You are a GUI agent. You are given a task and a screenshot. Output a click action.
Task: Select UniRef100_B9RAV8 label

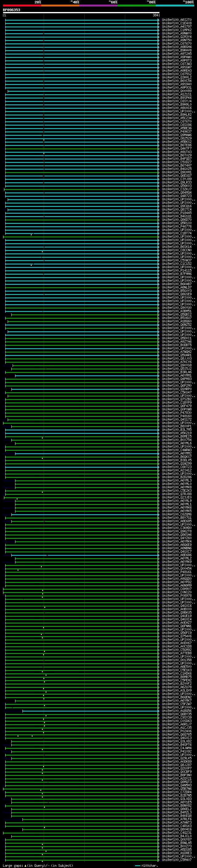click(177, 50)
